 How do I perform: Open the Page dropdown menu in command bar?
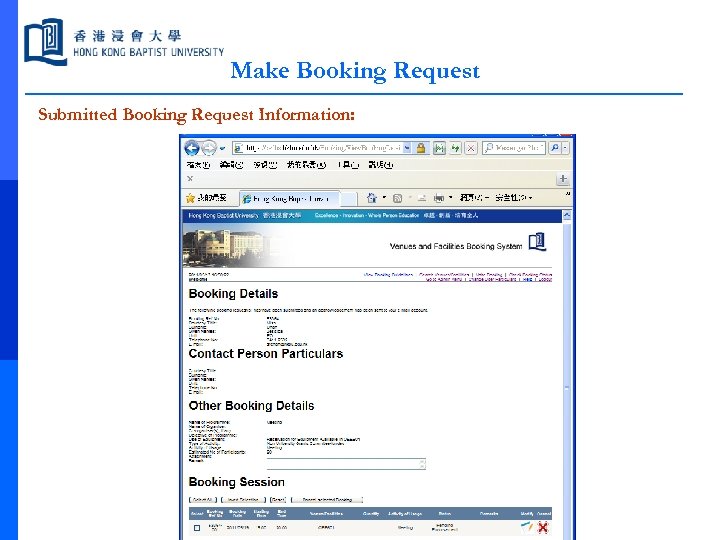pyautogui.click(x=474, y=198)
